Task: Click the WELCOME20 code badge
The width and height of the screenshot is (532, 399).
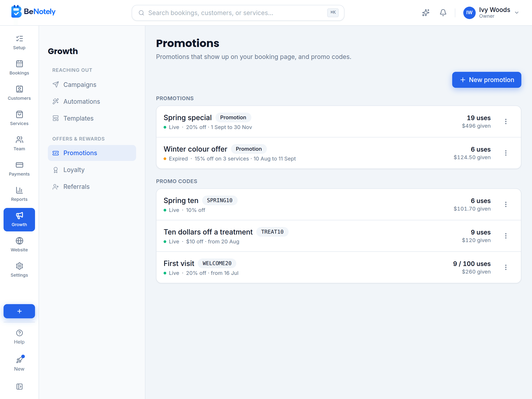Action: [217, 263]
